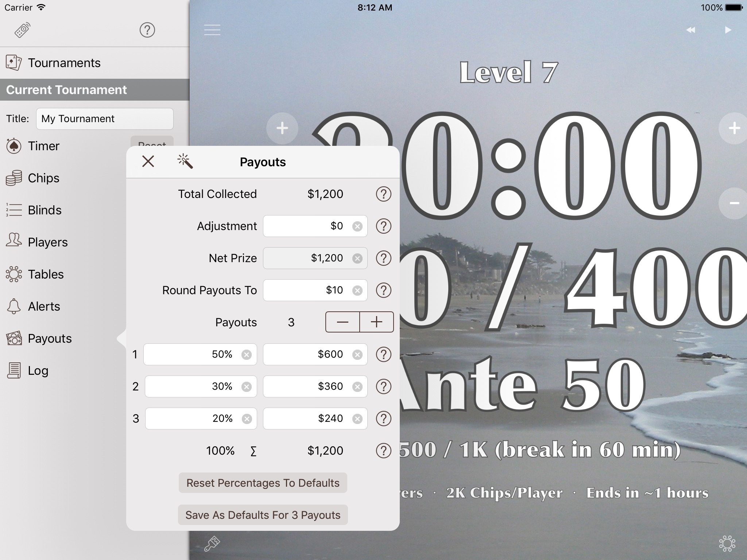Viewport: 747px width, 560px height.
Task: Click Save As Defaults For 3 Payouts
Action: tap(263, 515)
